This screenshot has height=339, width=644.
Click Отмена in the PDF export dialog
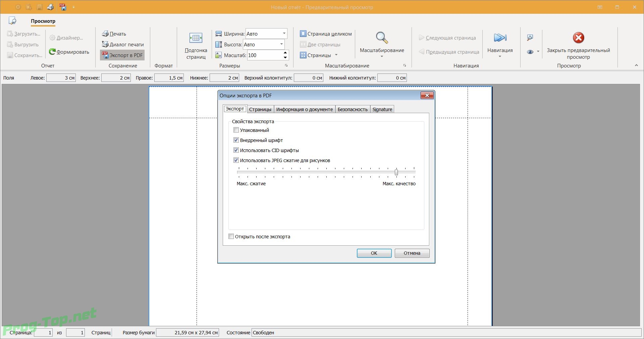pos(412,253)
